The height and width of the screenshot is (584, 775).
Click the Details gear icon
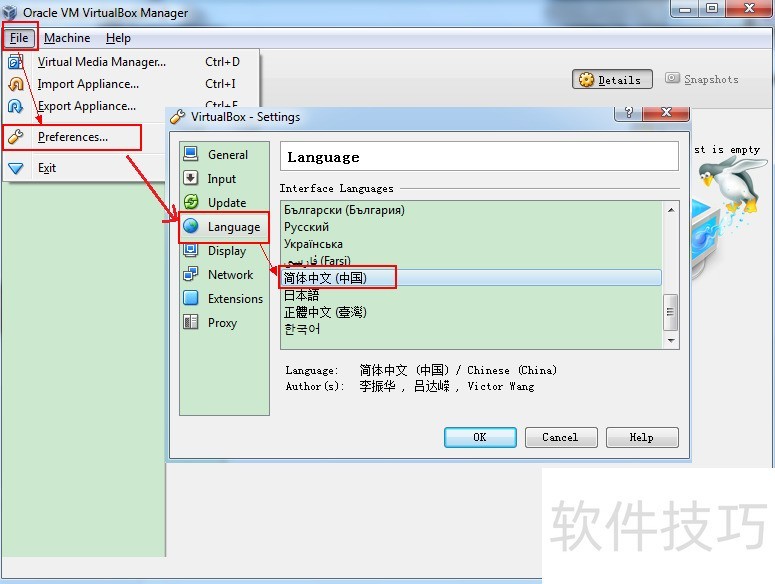pos(586,80)
